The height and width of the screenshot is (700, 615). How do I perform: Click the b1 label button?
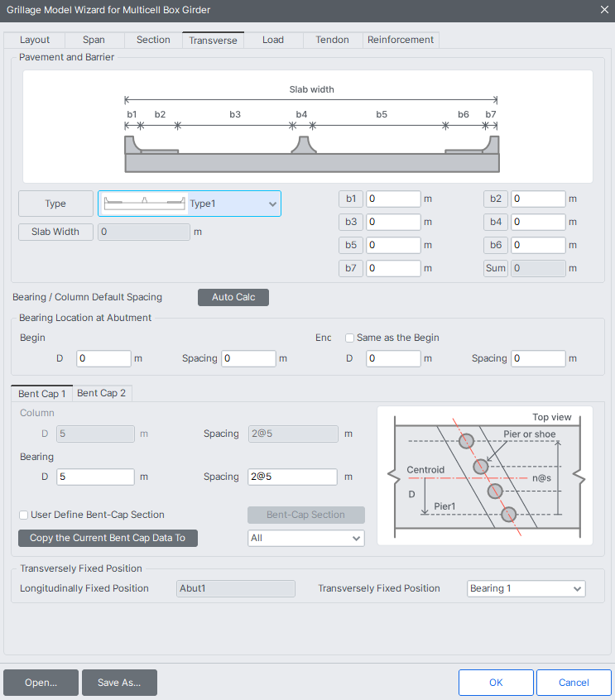(351, 199)
